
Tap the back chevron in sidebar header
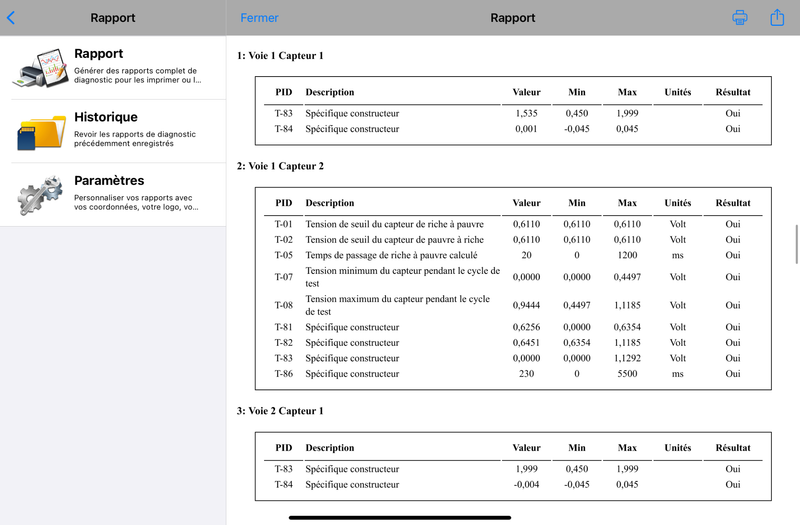(x=11, y=18)
